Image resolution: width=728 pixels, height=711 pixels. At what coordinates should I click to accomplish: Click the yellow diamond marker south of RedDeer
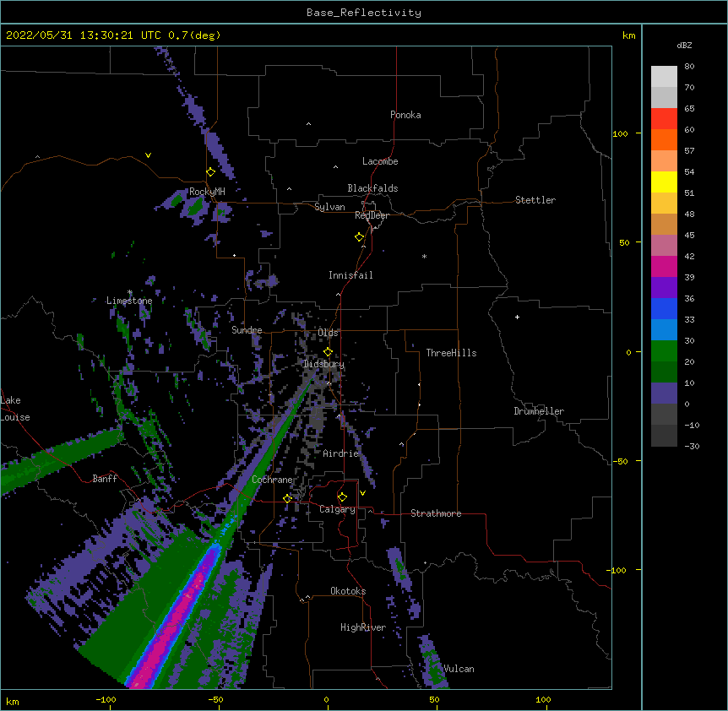click(x=359, y=237)
